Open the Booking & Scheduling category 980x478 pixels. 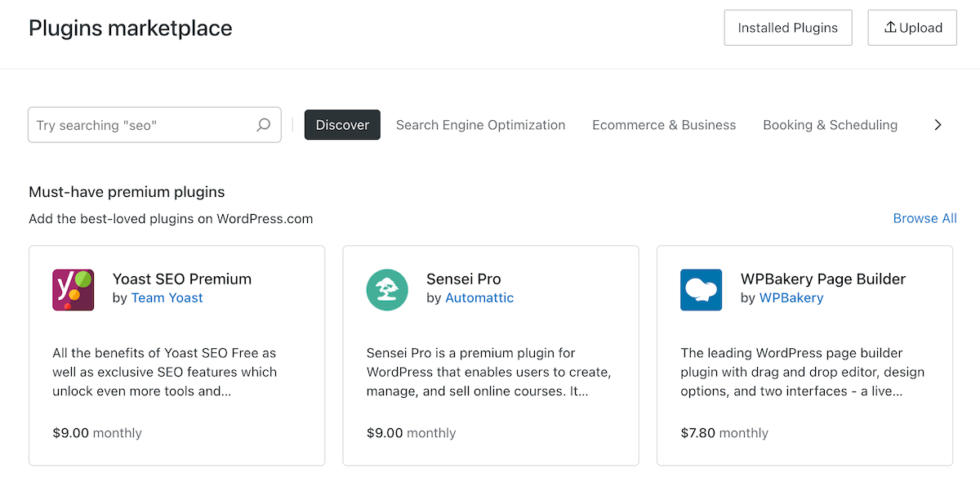(x=830, y=125)
